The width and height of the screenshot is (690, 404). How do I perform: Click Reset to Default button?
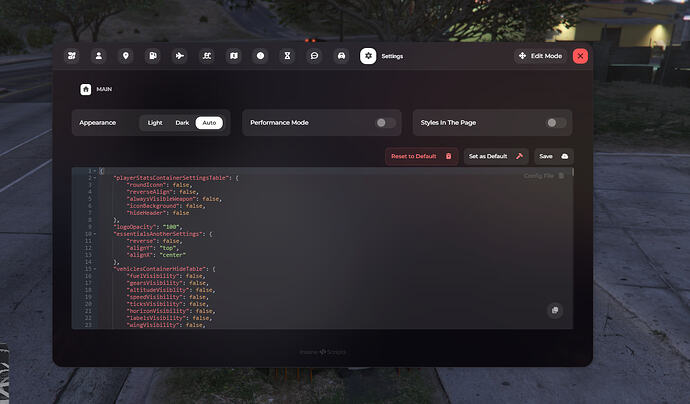pos(422,156)
